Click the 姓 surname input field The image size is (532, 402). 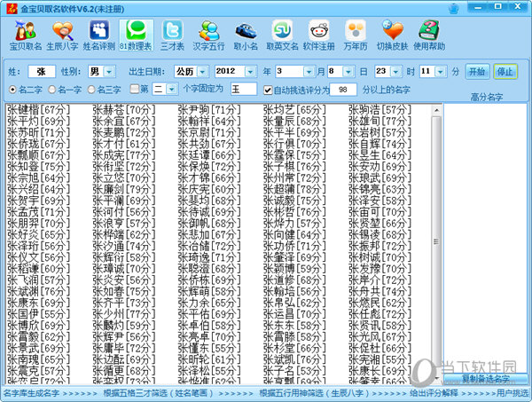tap(42, 72)
